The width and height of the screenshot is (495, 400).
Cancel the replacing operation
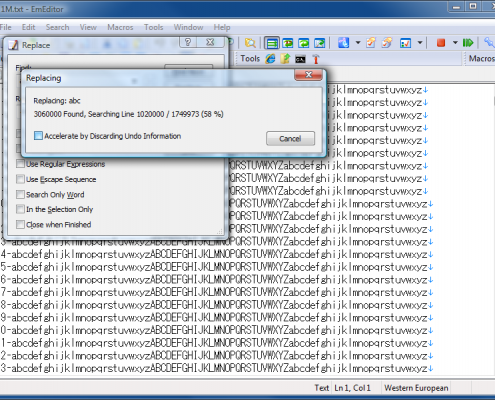click(290, 138)
